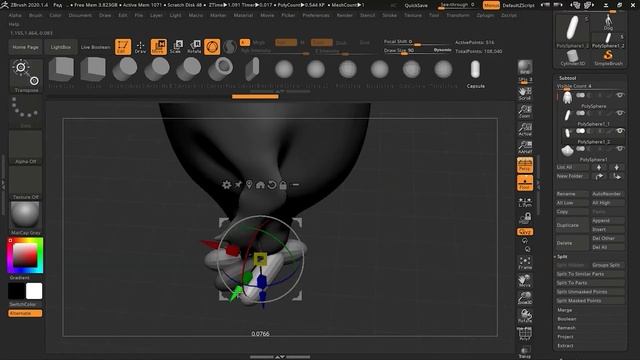Image resolution: width=640 pixels, height=360 pixels.
Task: Select the Rotate transform icon
Action: (194, 47)
